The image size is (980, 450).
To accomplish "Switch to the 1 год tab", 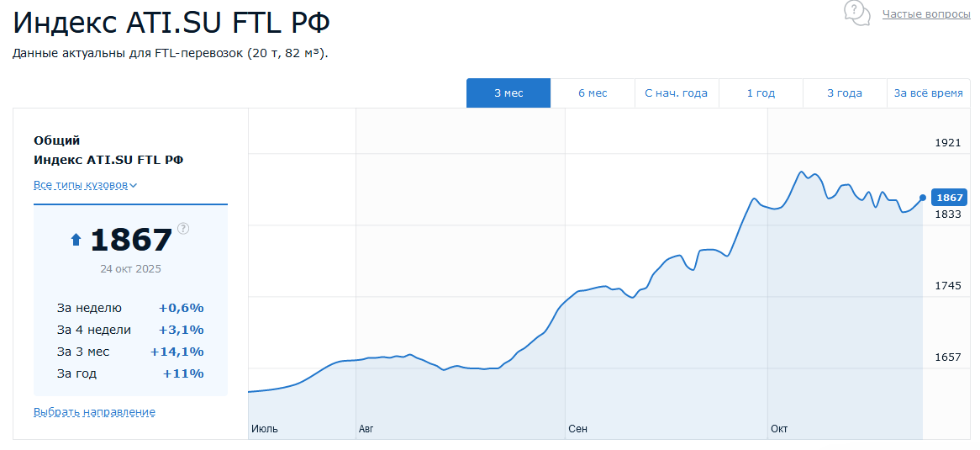I will 761,93.
